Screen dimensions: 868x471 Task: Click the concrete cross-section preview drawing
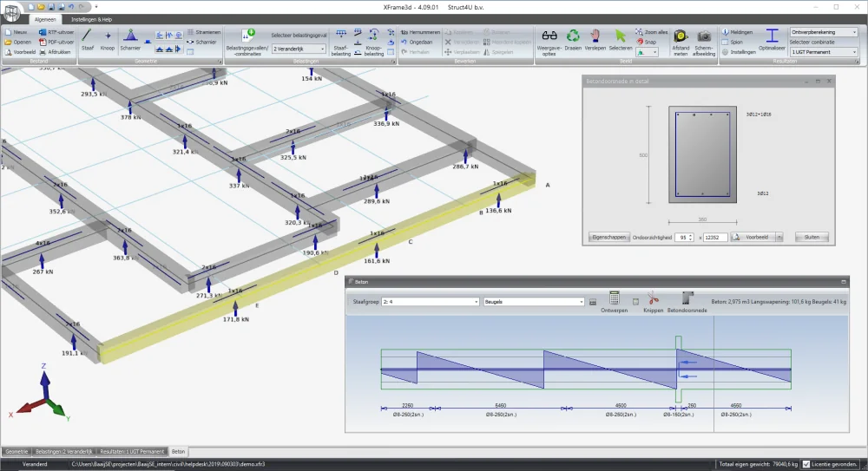tap(702, 154)
